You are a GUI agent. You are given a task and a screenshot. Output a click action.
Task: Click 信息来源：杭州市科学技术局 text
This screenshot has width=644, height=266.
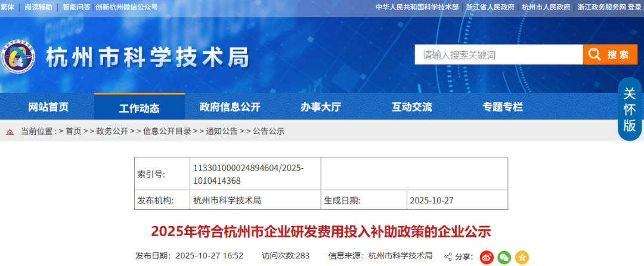click(x=380, y=256)
